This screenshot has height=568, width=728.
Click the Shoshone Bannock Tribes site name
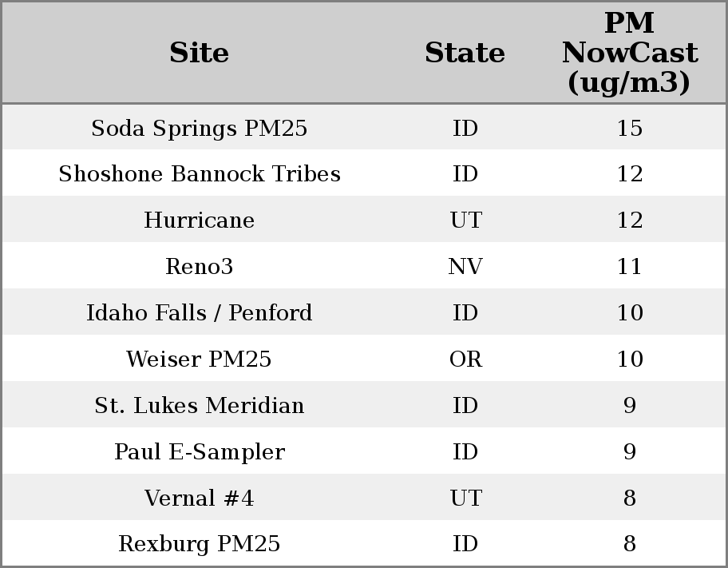click(199, 174)
